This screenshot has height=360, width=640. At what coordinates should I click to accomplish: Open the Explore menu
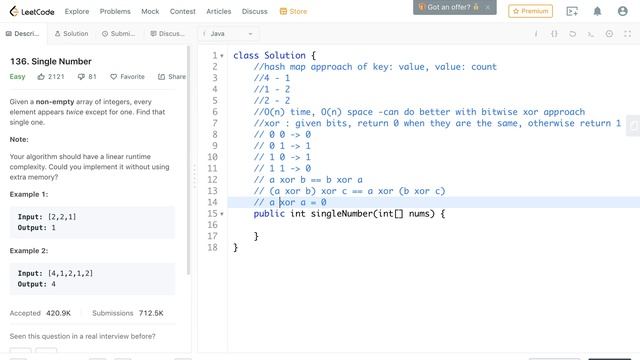click(x=77, y=11)
